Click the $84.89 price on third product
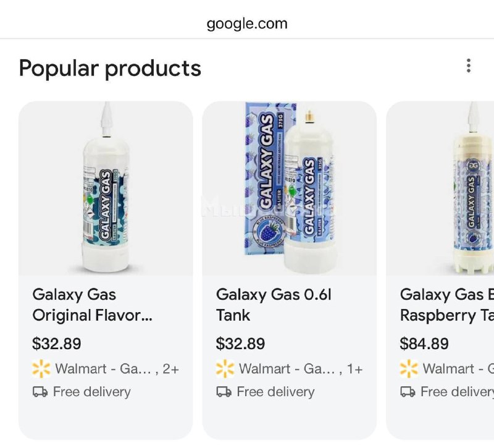494x448 pixels. coord(424,344)
